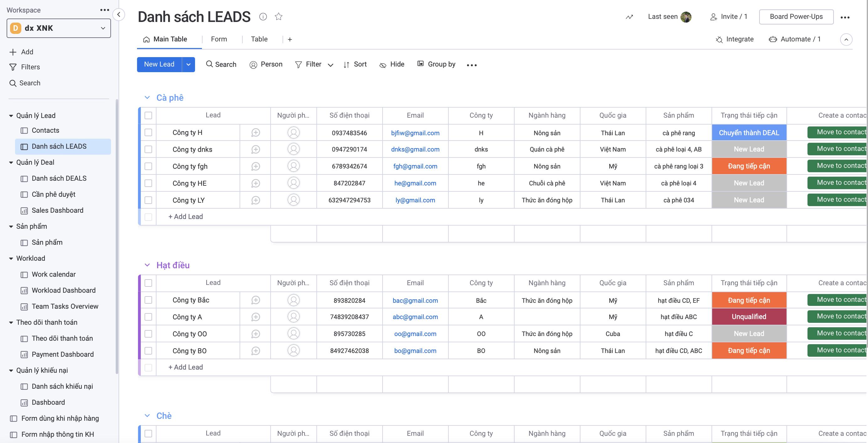This screenshot has height=443, width=868.
Task: Select all leads in the Cà phê group
Action: pyautogui.click(x=148, y=115)
